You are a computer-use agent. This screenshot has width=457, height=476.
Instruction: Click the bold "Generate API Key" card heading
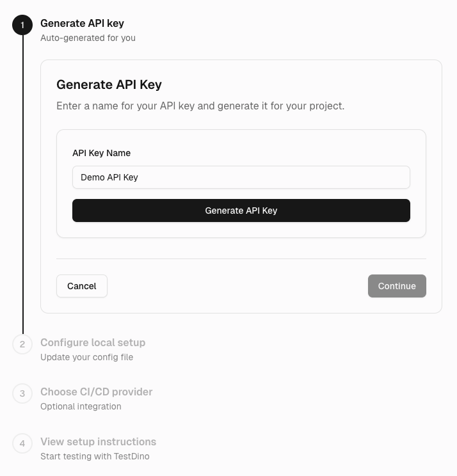pyautogui.click(x=109, y=84)
